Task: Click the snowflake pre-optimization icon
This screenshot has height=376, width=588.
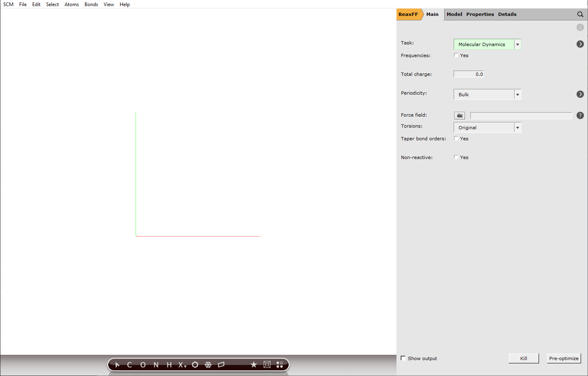Action: [x=208, y=365]
